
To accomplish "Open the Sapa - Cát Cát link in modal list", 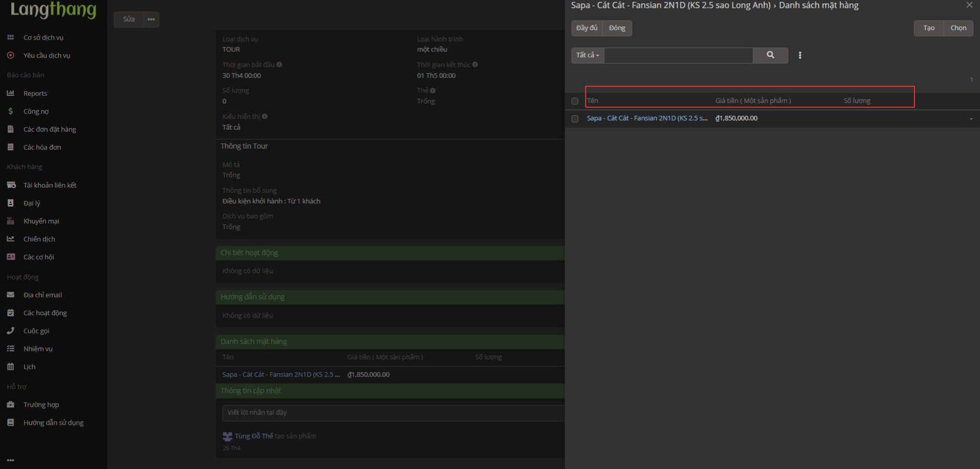I will coord(647,118).
